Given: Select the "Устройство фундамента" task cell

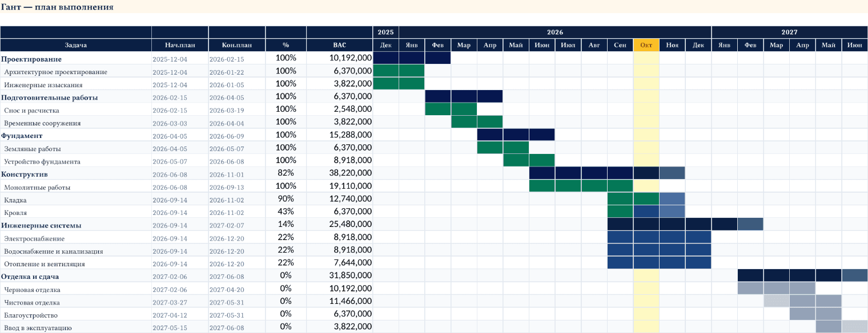Looking at the screenshot, I should pyautogui.click(x=76, y=161).
